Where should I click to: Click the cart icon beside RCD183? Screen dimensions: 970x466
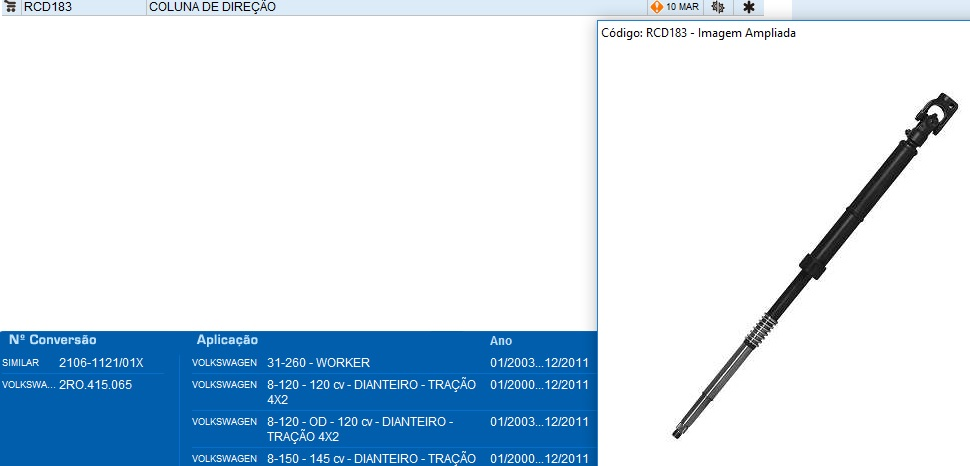coord(11,7)
